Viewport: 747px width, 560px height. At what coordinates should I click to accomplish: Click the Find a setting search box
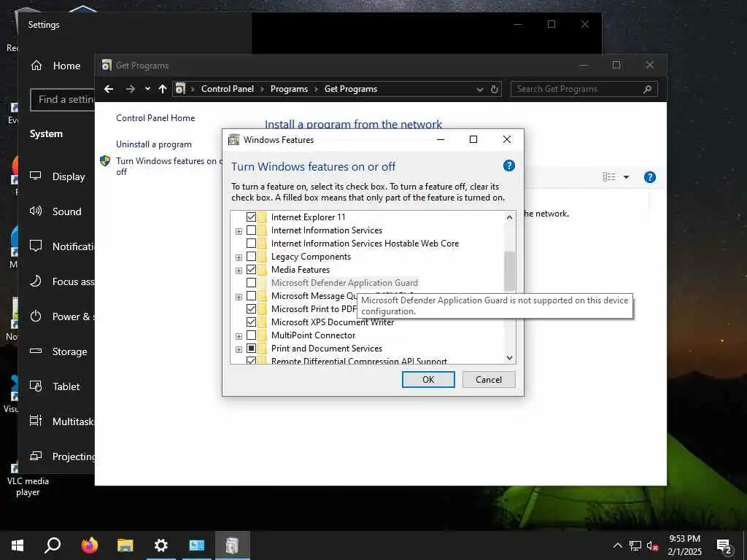click(63, 99)
